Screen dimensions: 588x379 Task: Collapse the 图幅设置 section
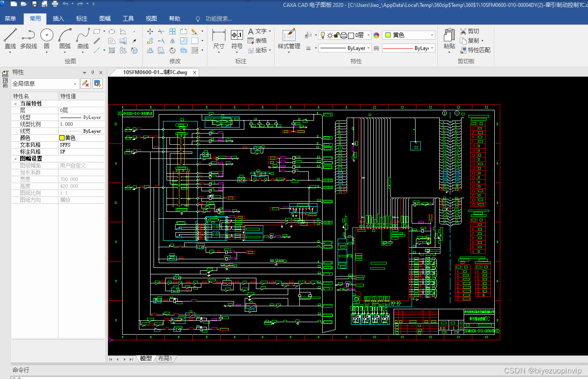pos(15,159)
